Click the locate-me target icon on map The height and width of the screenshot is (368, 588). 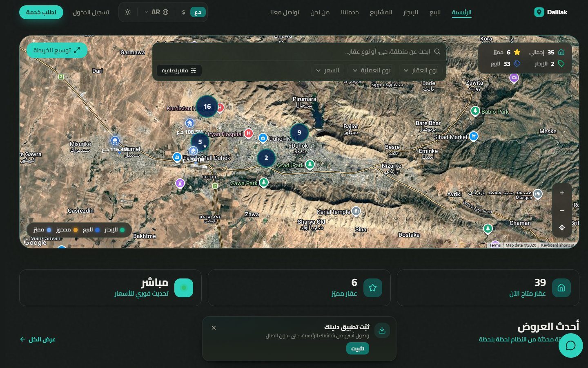click(562, 228)
